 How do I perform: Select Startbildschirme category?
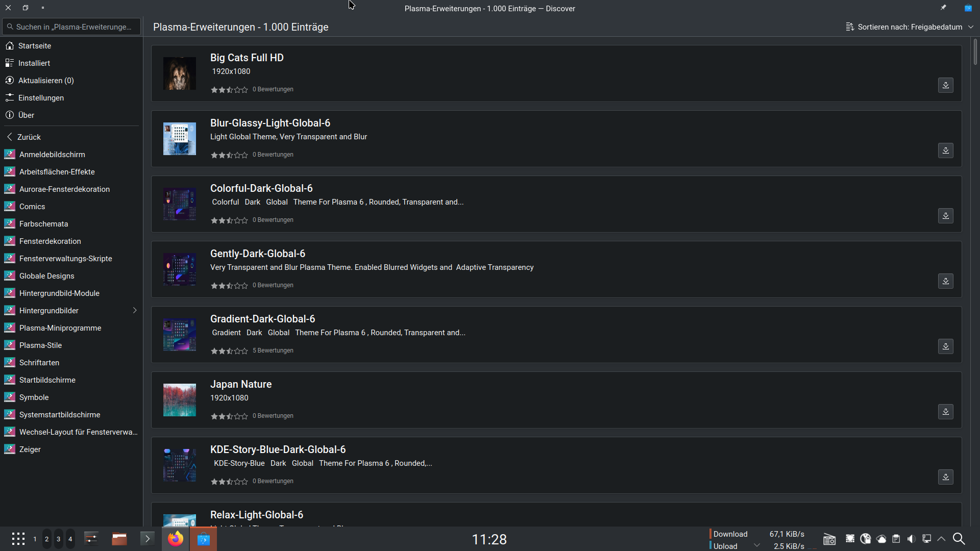[71, 380]
